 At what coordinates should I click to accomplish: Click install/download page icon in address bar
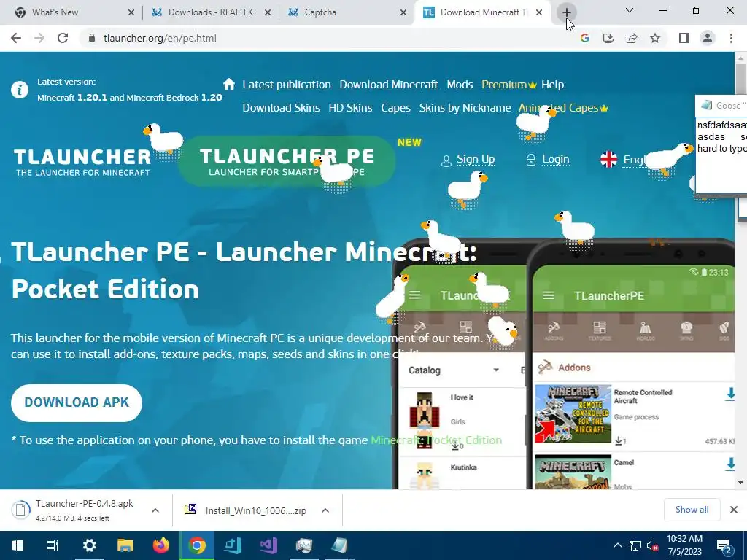click(608, 38)
